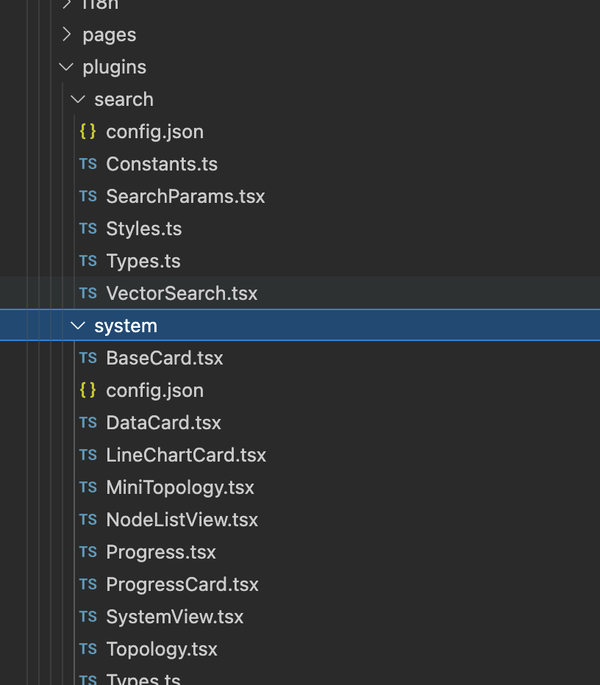Open Progress.tsx file
The image size is (600, 685).
pos(161,552)
